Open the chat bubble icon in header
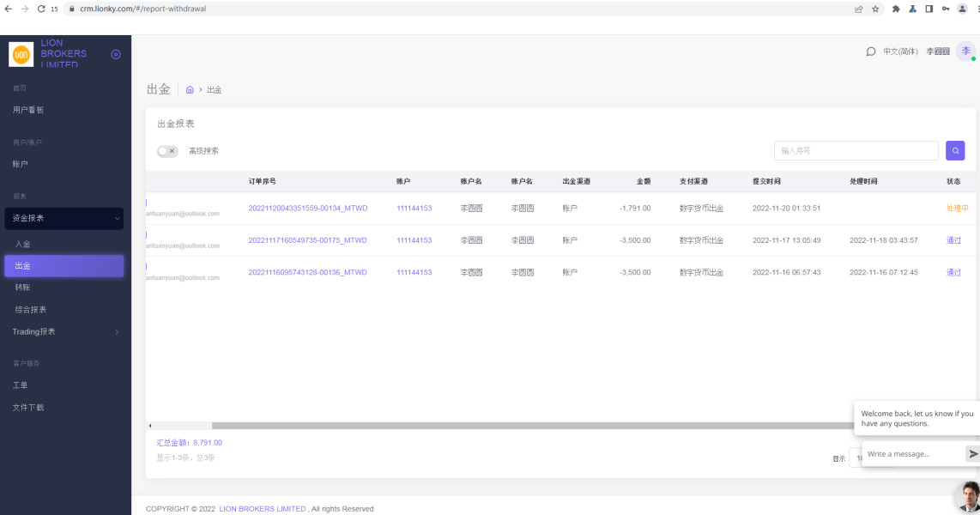Screen dimensions: 980x515 click(x=871, y=51)
